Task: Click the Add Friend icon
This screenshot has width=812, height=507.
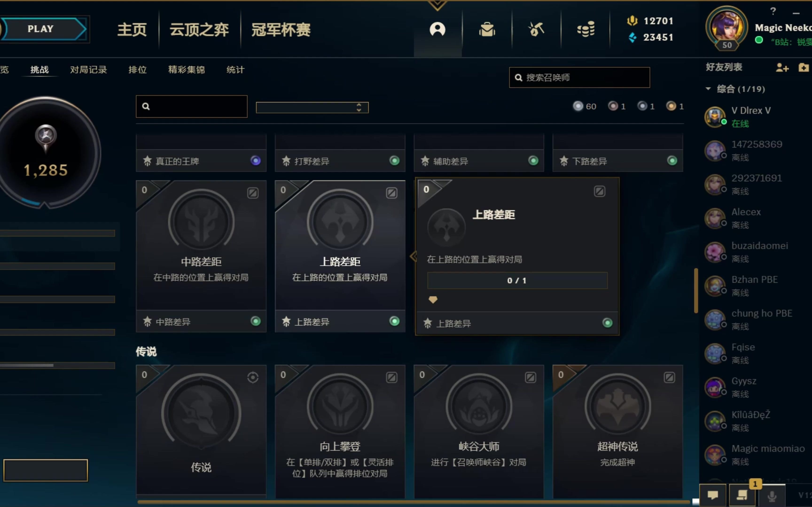Action: tap(782, 68)
